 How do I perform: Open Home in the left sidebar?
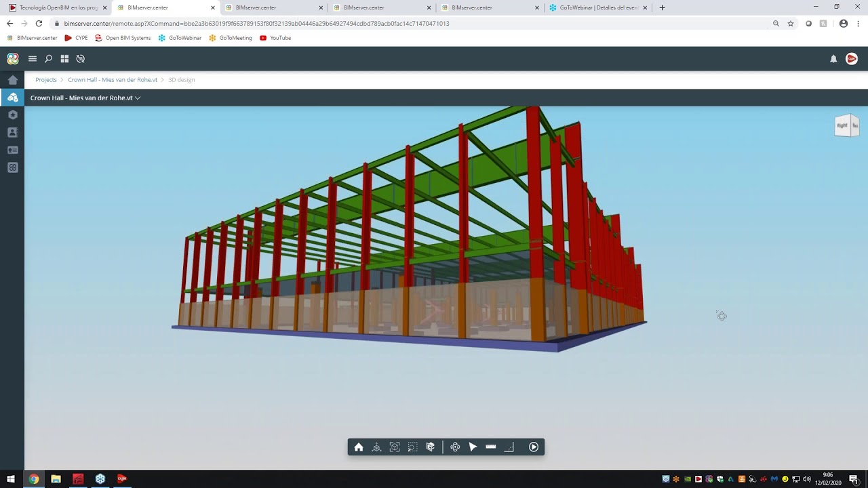[x=12, y=80]
